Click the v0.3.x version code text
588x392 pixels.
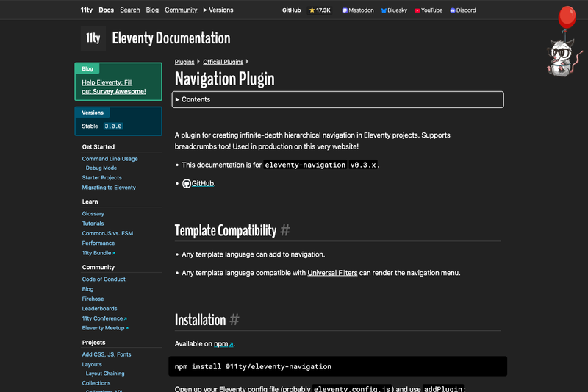point(363,165)
